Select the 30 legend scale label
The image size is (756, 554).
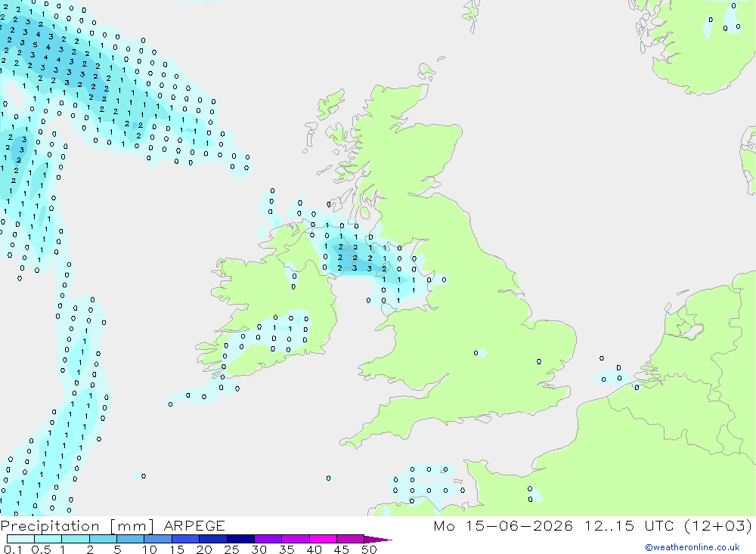pos(259,549)
